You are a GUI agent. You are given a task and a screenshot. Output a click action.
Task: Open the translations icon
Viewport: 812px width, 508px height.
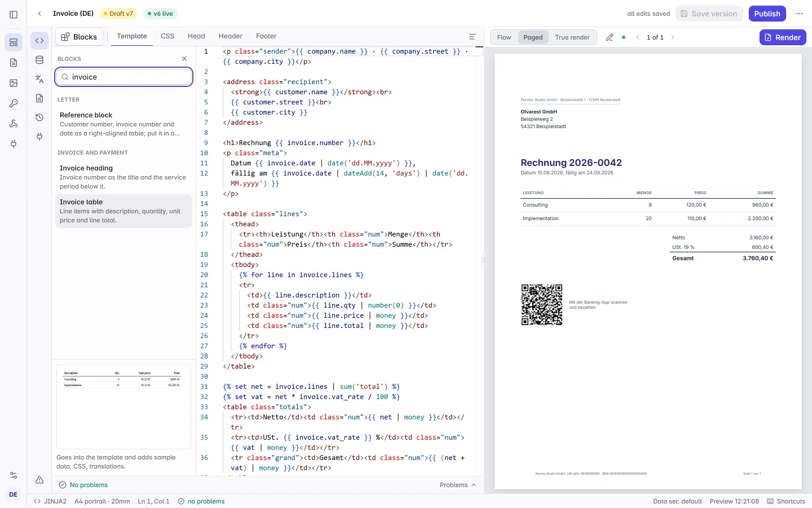[x=39, y=79]
